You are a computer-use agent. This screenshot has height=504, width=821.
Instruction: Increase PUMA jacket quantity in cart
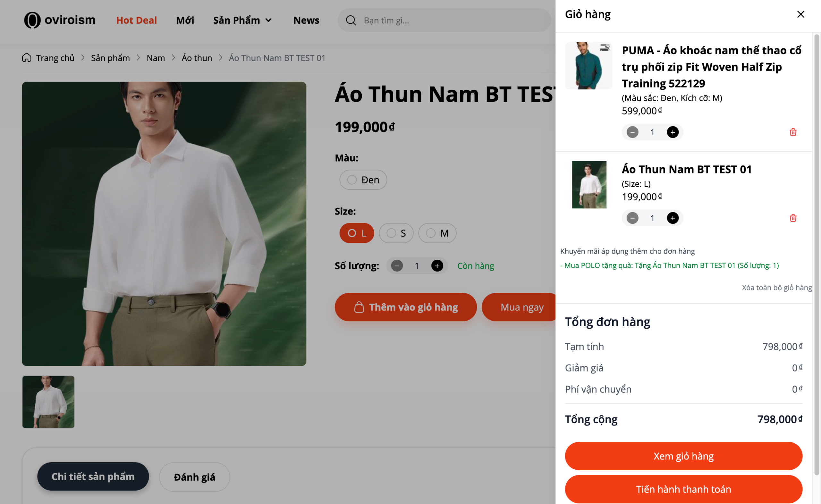pos(672,132)
